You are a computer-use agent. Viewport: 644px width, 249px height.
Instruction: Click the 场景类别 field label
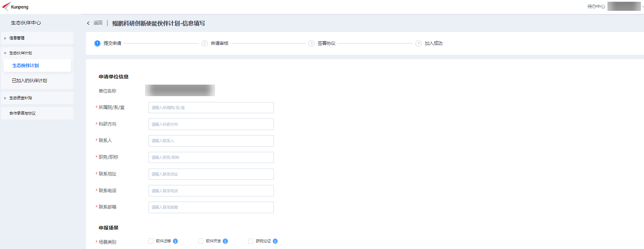108,242
